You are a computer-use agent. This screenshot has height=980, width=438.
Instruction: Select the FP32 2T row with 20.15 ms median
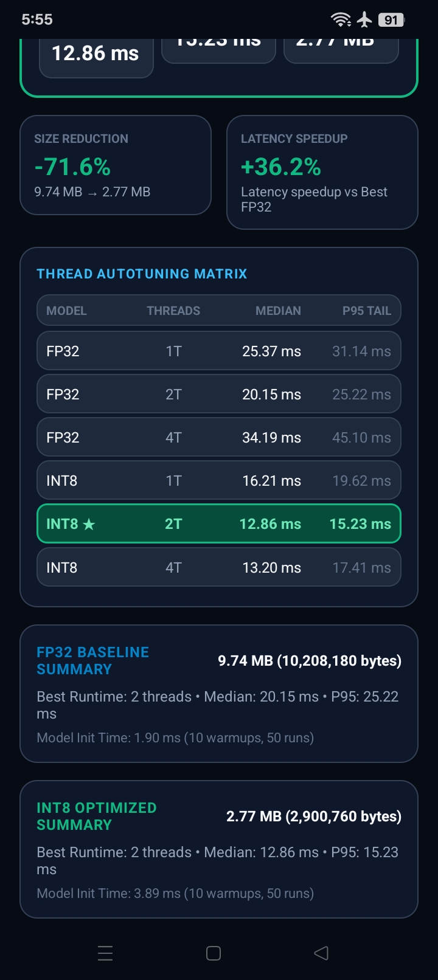click(219, 394)
